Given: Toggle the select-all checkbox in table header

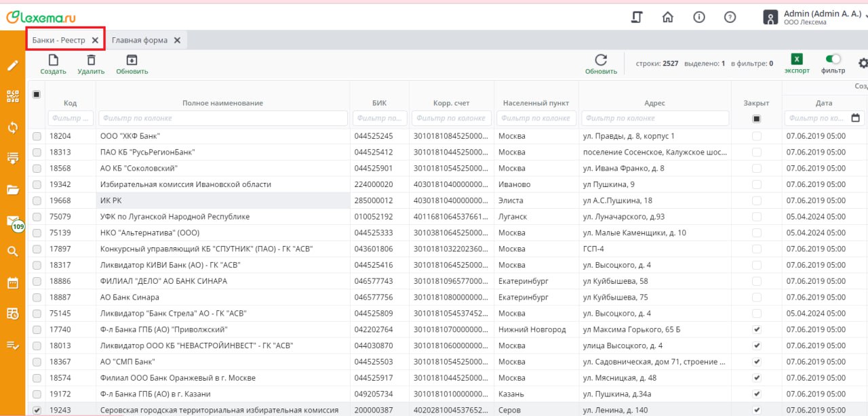Looking at the screenshot, I should [37, 95].
